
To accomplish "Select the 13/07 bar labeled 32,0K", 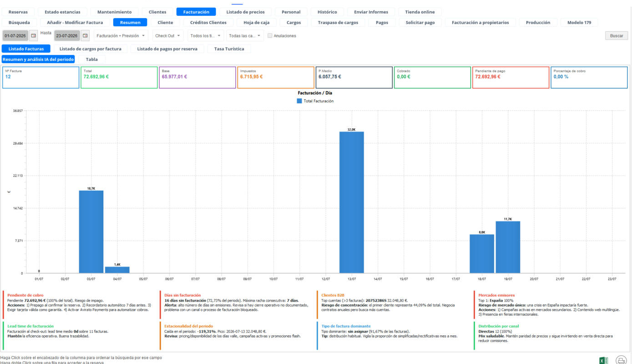I will (351, 202).
